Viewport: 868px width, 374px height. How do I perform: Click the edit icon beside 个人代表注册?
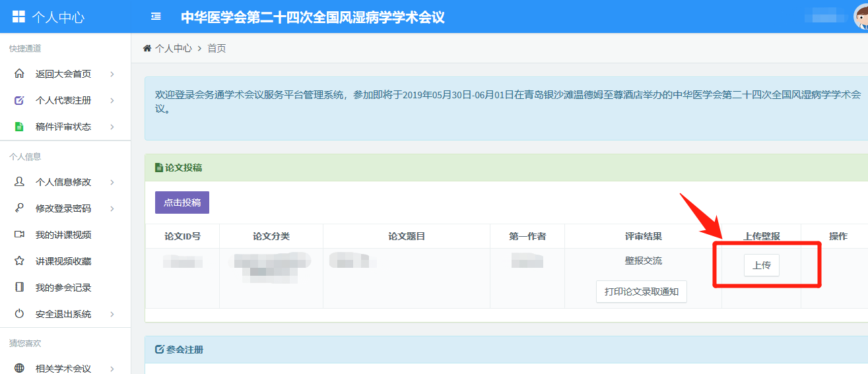pyautogui.click(x=19, y=100)
